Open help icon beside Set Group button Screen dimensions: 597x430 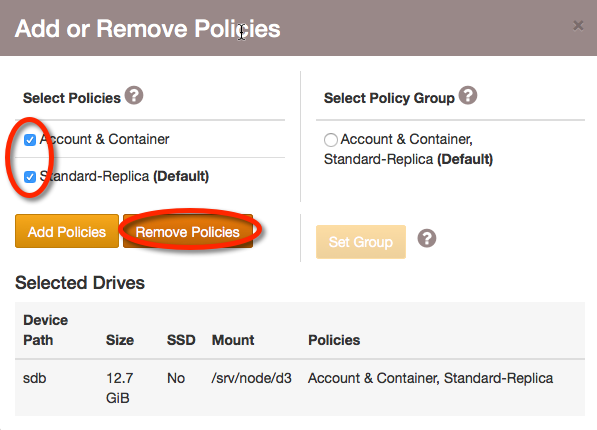[427, 238]
